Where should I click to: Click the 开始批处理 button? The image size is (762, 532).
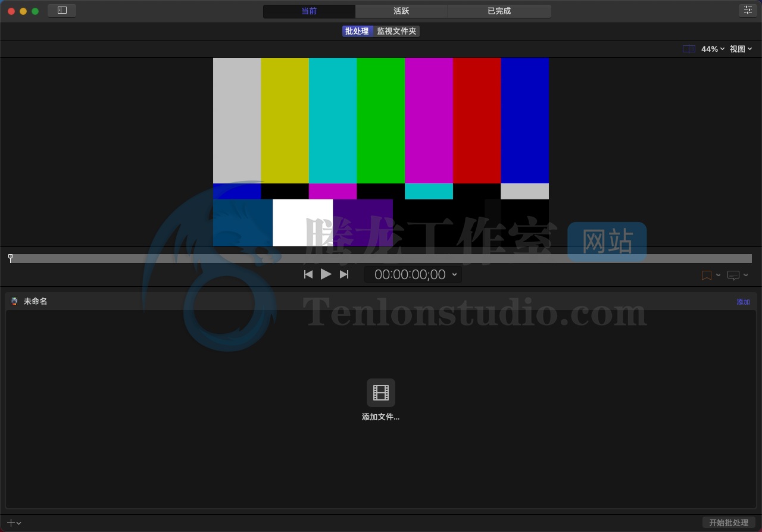[729, 522]
